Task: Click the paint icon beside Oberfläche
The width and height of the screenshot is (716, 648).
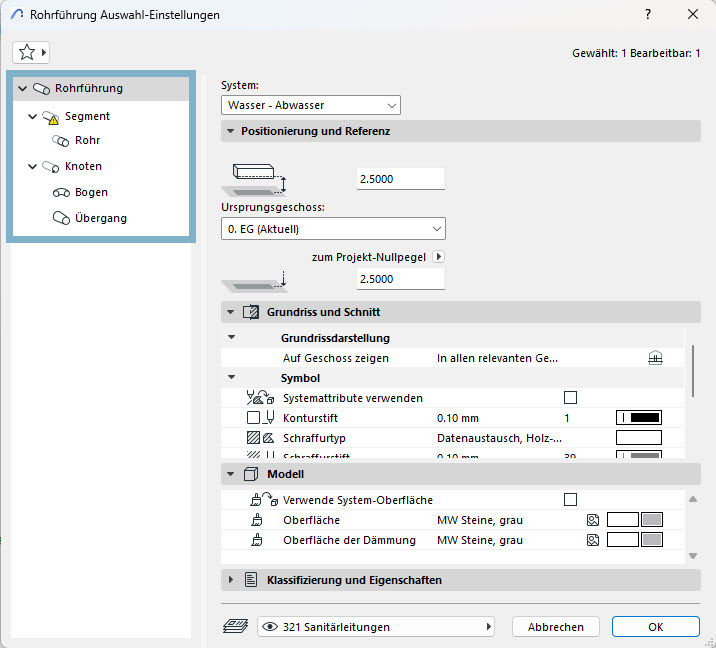Action: coord(257,520)
